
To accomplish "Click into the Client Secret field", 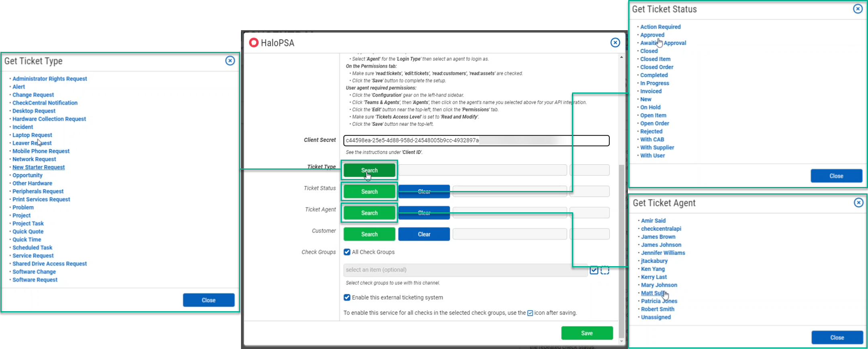I will tap(476, 141).
